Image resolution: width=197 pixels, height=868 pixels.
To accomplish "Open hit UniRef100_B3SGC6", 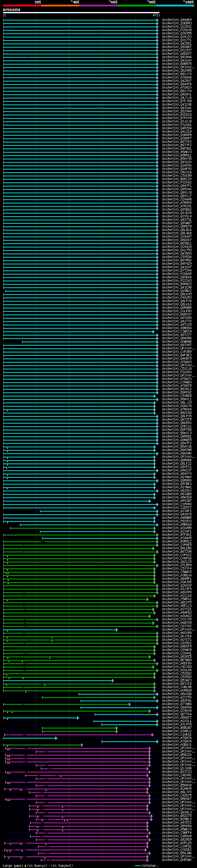I will click(x=177, y=115).
